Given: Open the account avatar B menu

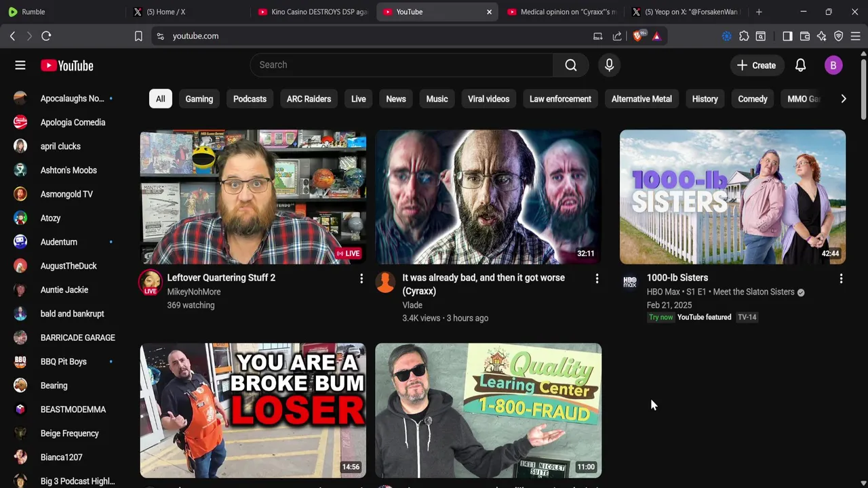Looking at the screenshot, I should tap(833, 65).
